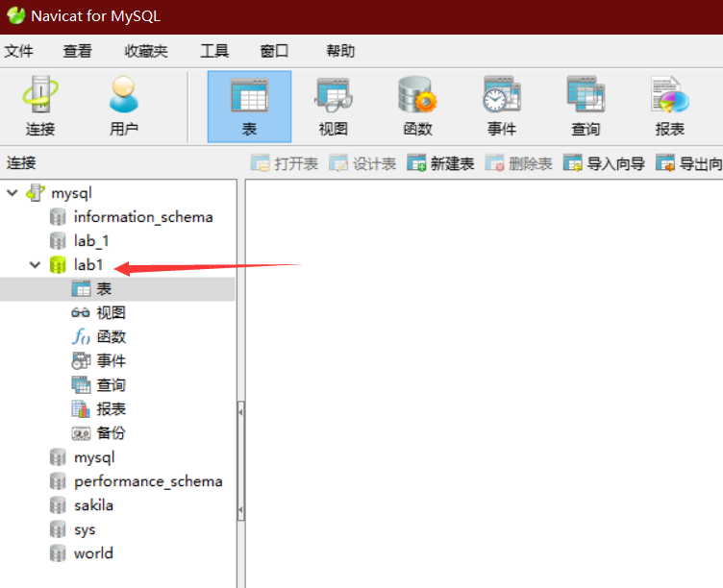Select 视图 glasses icon under lab1
Image resolution: width=723 pixels, height=588 pixels.
[x=81, y=313]
